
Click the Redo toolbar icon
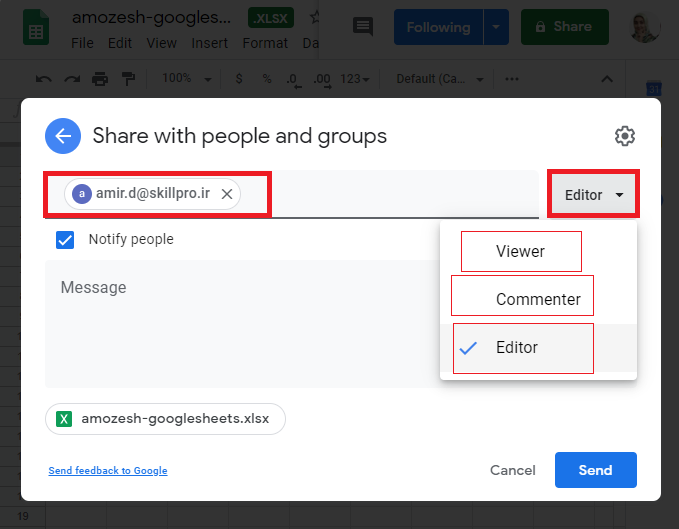(72, 79)
